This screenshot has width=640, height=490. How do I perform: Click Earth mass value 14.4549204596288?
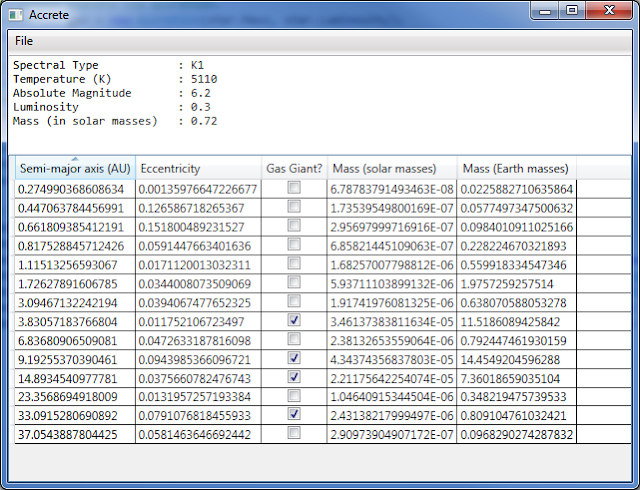click(x=510, y=360)
